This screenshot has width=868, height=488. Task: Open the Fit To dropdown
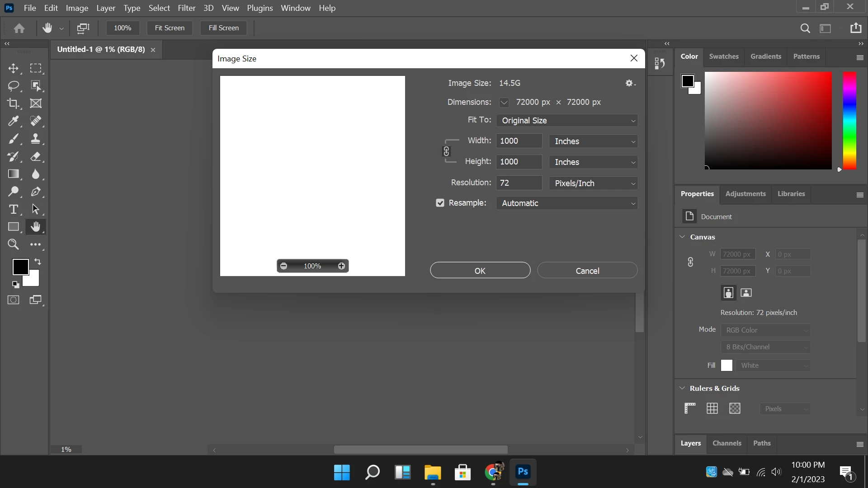click(x=566, y=121)
